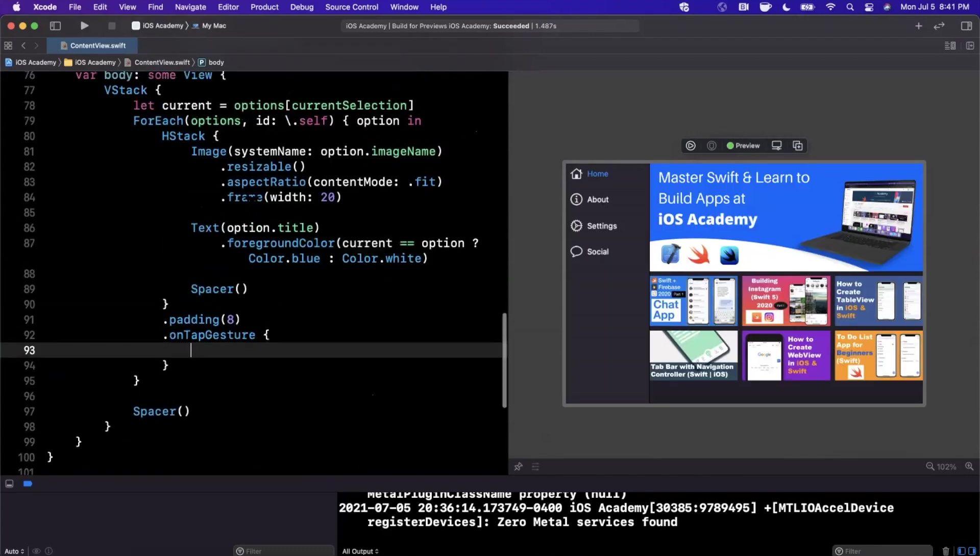Select Home in the preview sidebar
Image resolution: width=980 pixels, height=556 pixels.
point(597,174)
